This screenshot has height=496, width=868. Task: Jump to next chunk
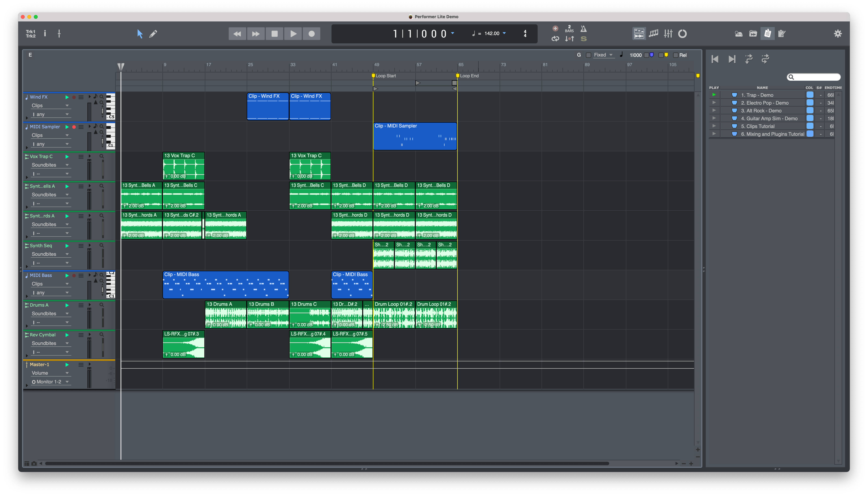732,59
